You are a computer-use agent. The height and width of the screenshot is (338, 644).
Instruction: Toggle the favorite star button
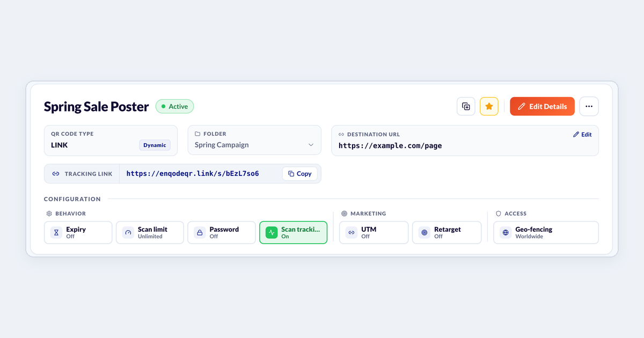click(x=489, y=106)
